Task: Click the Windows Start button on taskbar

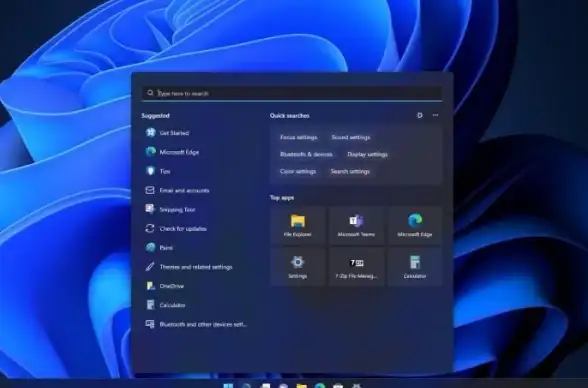Action: pos(228,385)
